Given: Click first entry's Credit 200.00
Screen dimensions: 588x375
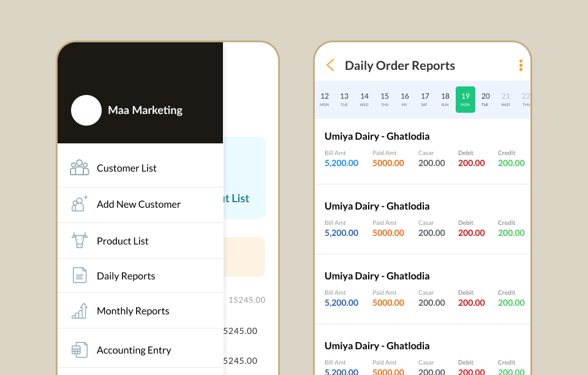Looking at the screenshot, I should tap(511, 163).
